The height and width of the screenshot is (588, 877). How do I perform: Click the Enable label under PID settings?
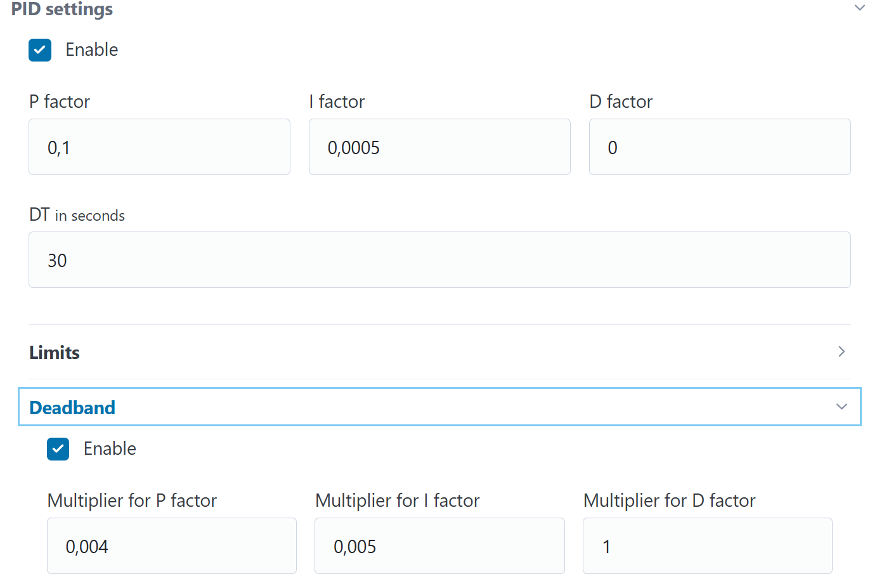click(92, 50)
